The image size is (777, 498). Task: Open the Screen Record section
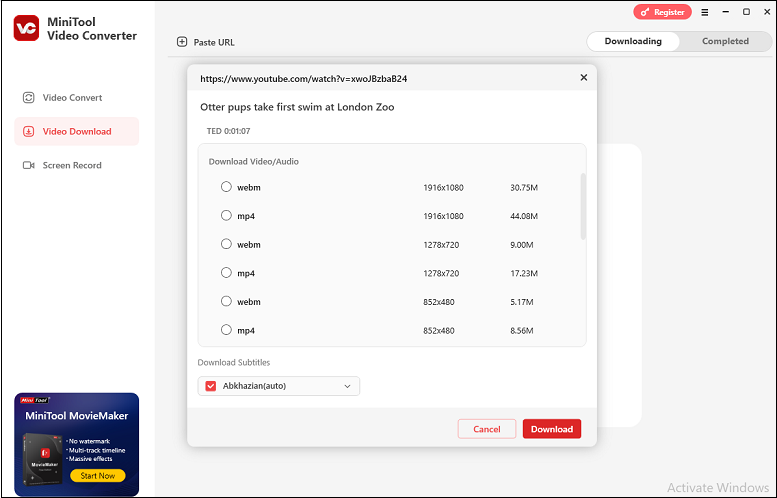76,165
